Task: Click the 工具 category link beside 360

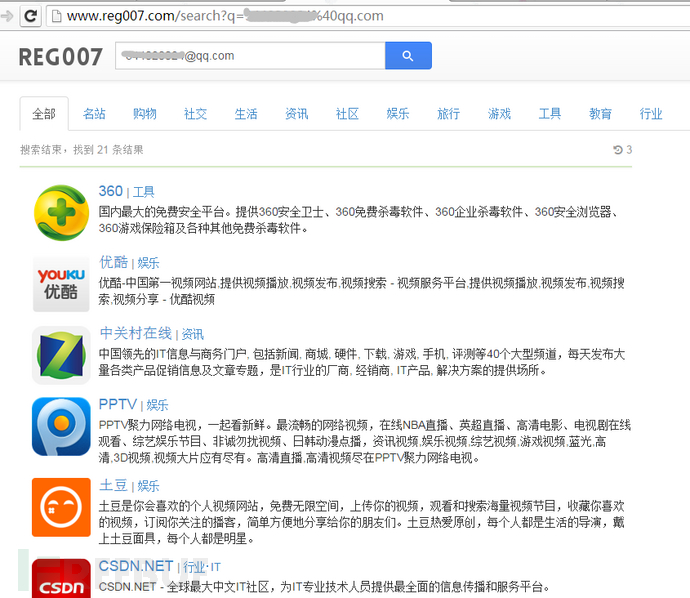Action: pos(143,192)
